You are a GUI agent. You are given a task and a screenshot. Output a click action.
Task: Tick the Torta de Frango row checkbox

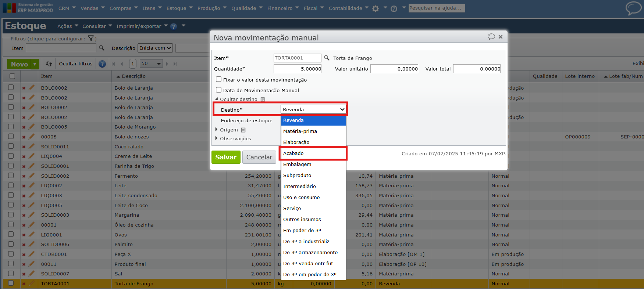point(11,283)
